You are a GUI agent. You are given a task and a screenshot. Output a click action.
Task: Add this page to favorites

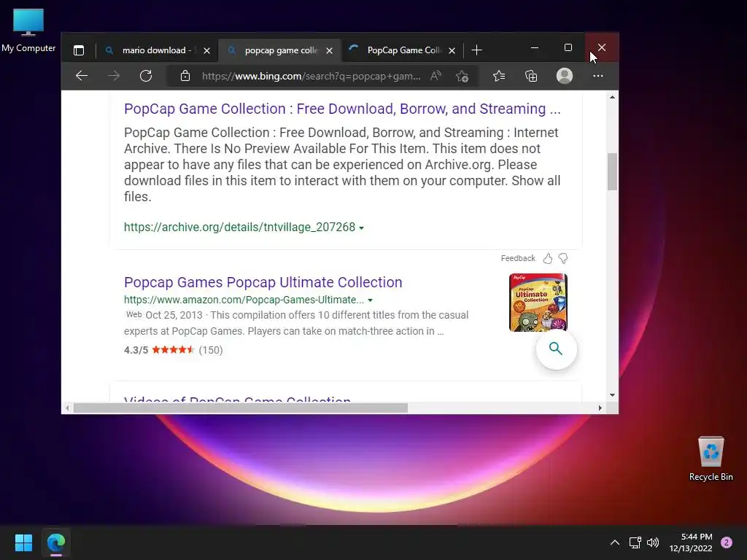[462, 76]
